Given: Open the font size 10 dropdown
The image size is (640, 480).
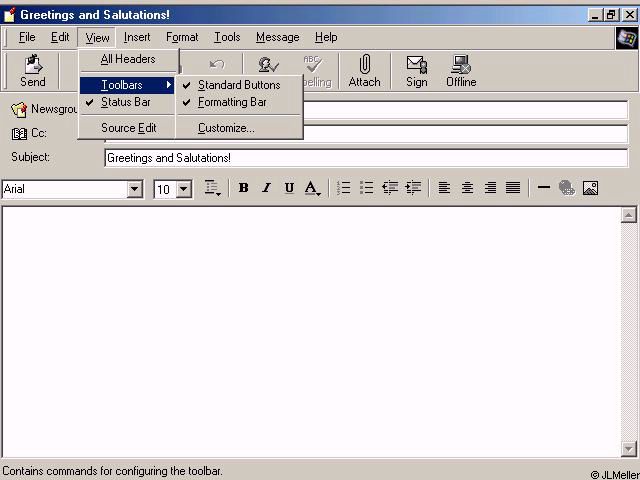Looking at the screenshot, I should [x=184, y=189].
